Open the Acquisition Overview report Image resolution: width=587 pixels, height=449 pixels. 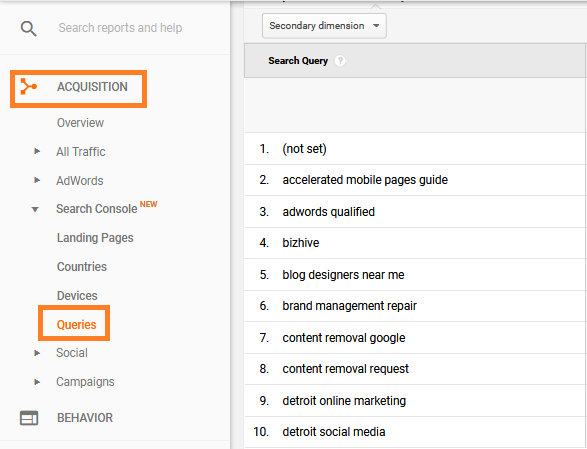80,123
